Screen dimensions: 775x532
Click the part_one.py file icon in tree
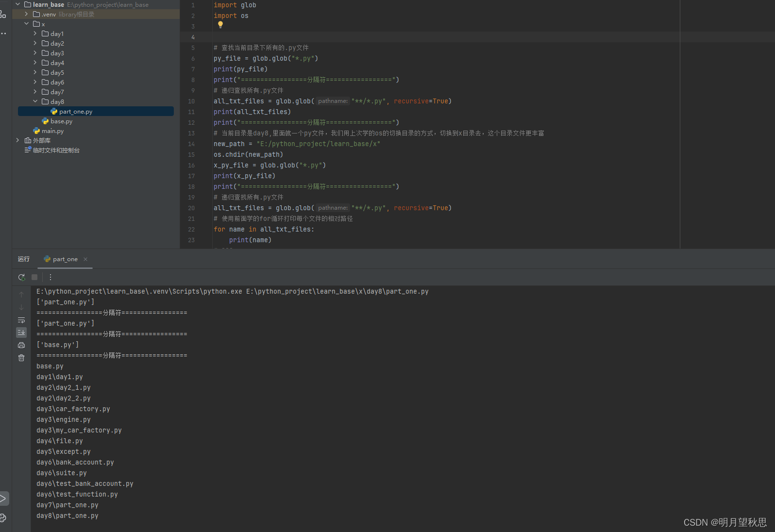[54, 111]
